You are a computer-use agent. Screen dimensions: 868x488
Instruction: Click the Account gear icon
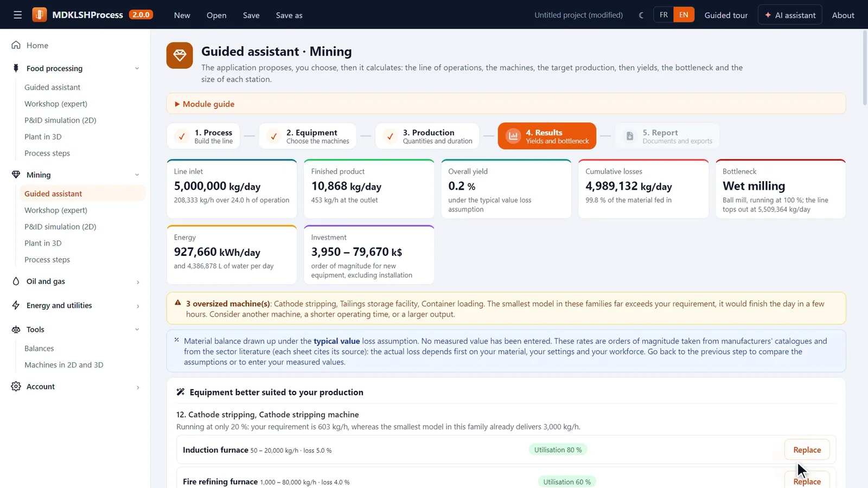point(16,387)
